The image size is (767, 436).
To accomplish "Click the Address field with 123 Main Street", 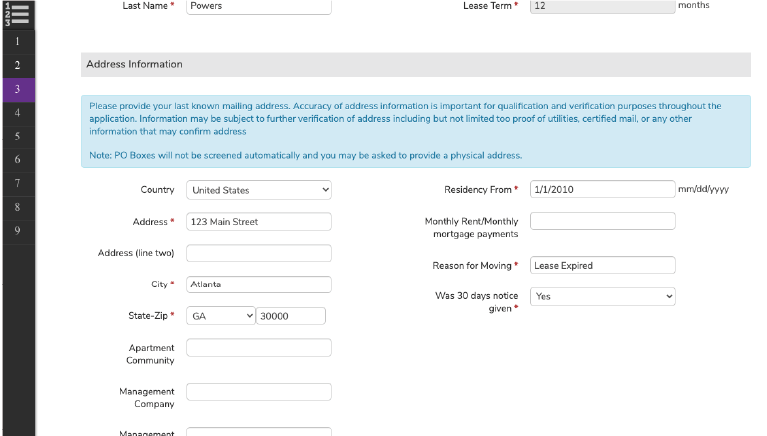I will [259, 222].
